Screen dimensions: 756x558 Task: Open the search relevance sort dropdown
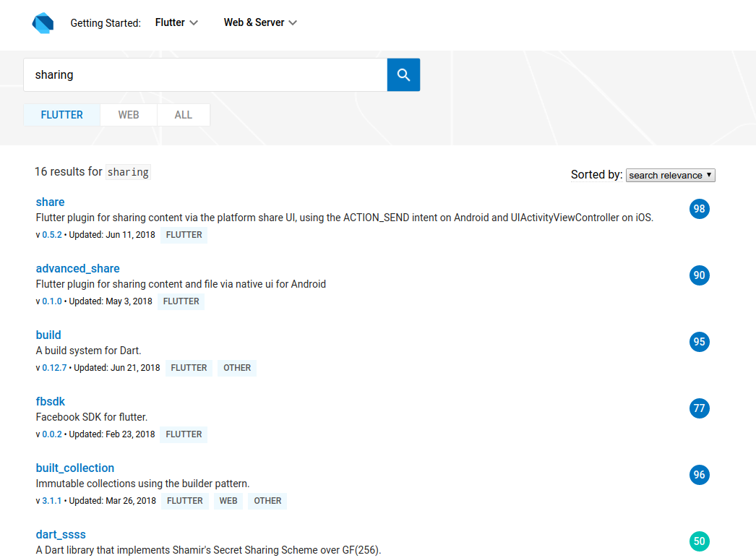click(x=670, y=175)
